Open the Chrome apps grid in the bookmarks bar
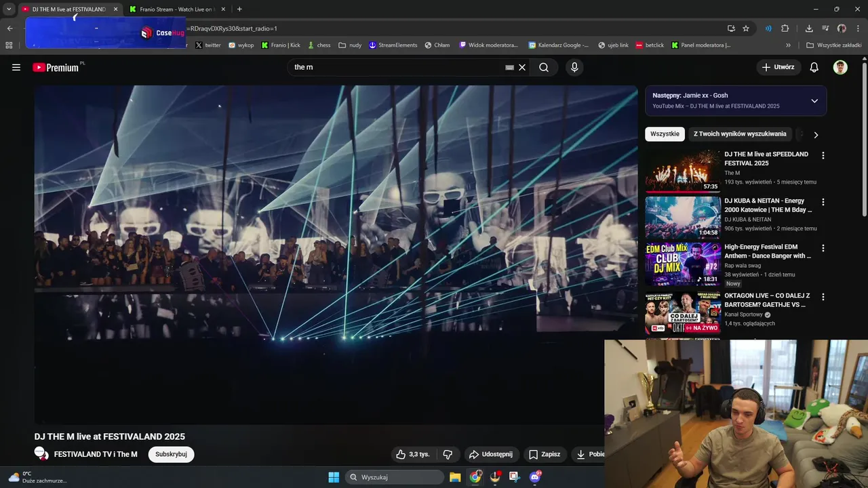 tap(9, 45)
